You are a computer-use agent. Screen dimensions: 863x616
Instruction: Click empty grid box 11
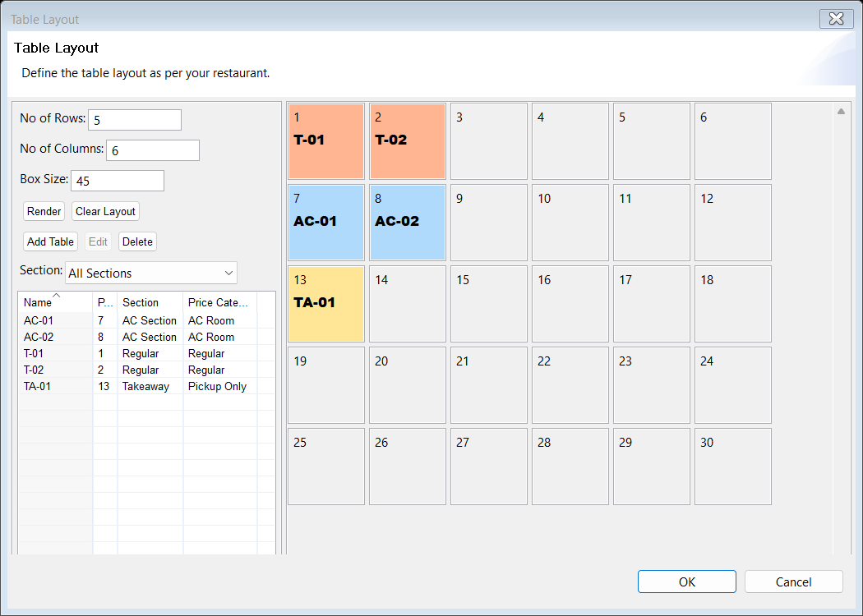click(x=653, y=223)
